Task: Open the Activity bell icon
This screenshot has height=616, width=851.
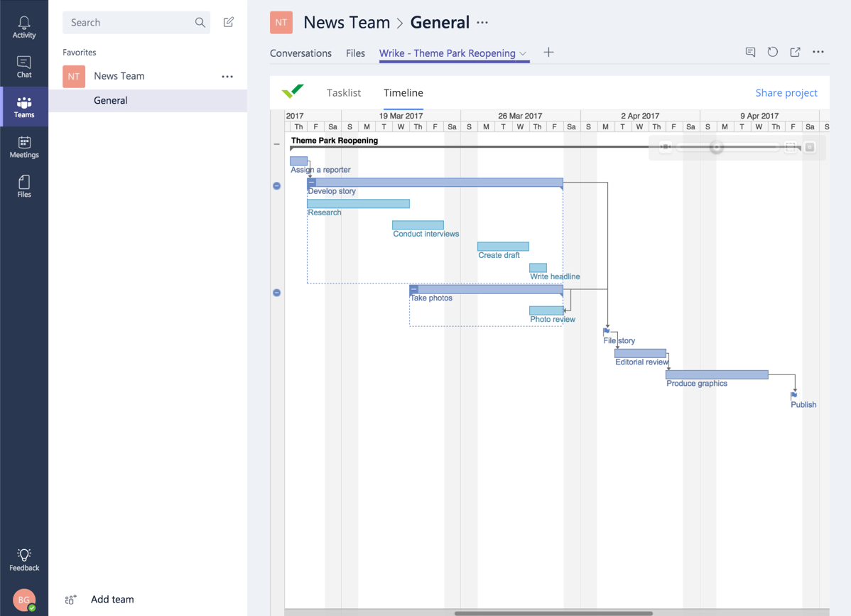Action: coord(24,27)
